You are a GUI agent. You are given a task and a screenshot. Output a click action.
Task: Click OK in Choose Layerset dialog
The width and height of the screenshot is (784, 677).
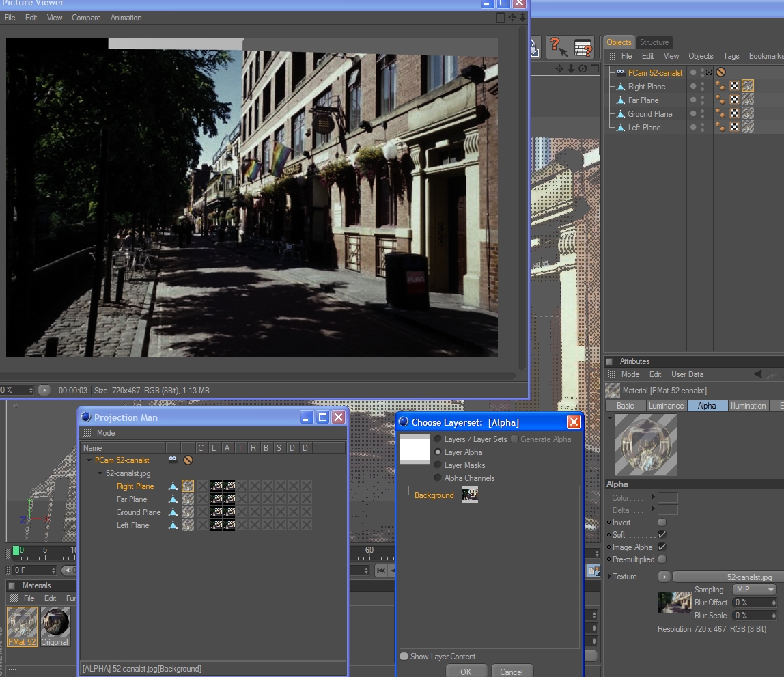tap(466, 672)
